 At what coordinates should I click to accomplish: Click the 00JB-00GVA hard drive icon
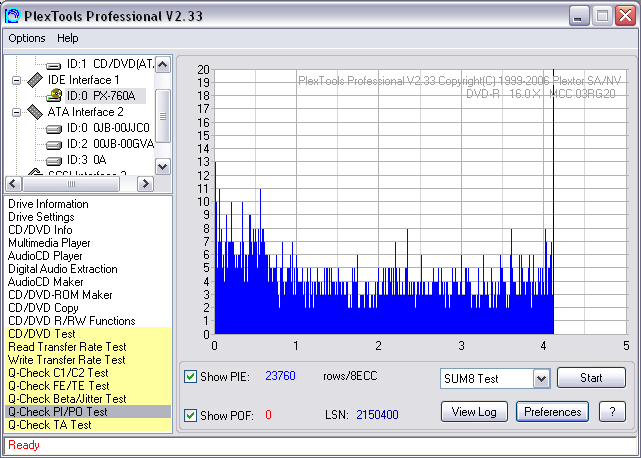[54, 145]
